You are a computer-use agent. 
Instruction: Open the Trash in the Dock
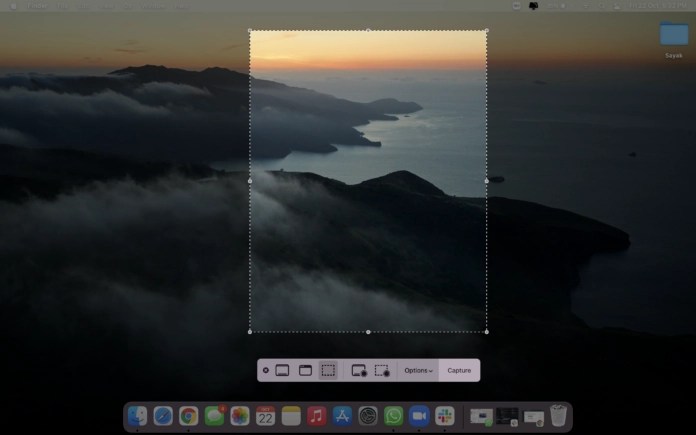tap(558, 415)
